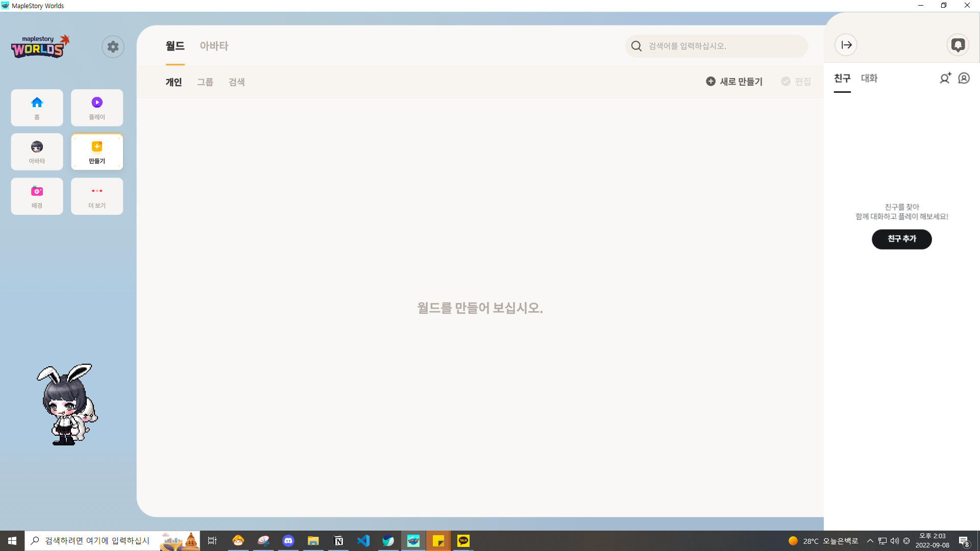Switch to the 검색 sub-tab
This screenshot has width=980, height=551.
pos(236,82)
